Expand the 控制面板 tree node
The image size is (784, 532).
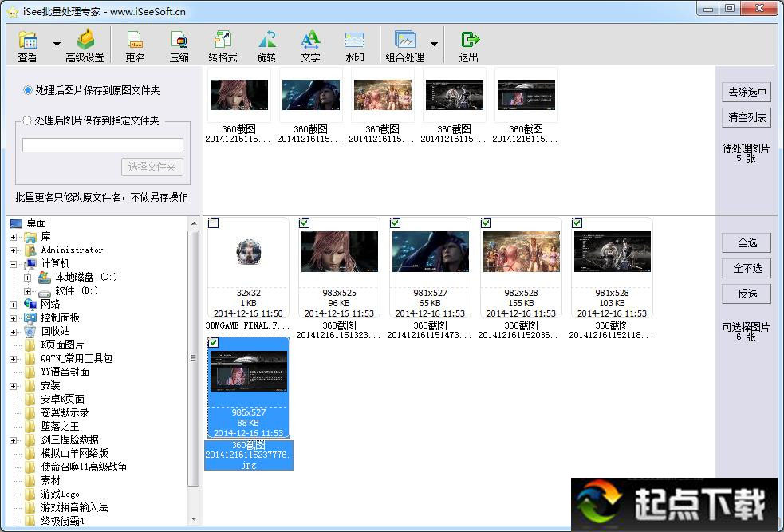[x=14, y=318]
